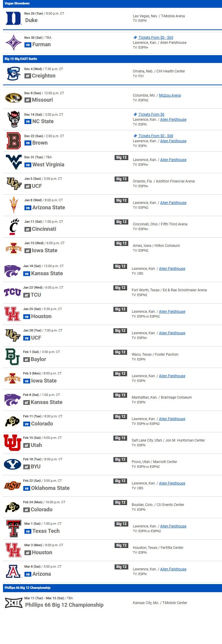This screenshot has height=644, width=222.
Task: Click the NC State Wolfpack logo
Action: click(14, 119)
